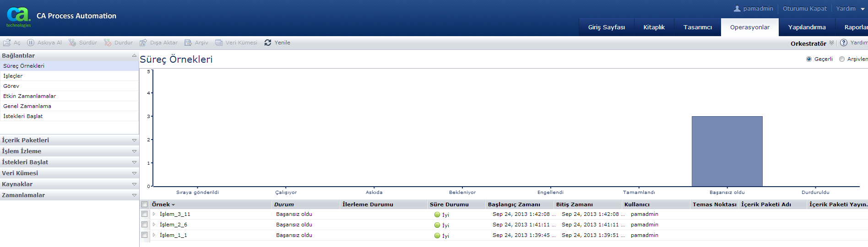The height and width of the screenshot is (247, 868).
Task: Open the Giriş Sayfası tab
Action: pos(607,27)
